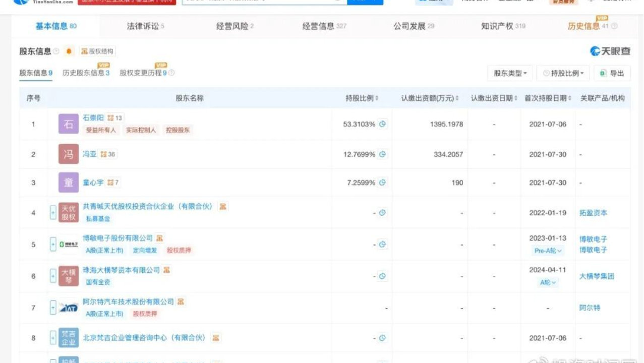644x363 pixels.
Task: Expand the 共青城天优股权投资 row
Action: tap(53, 213)
